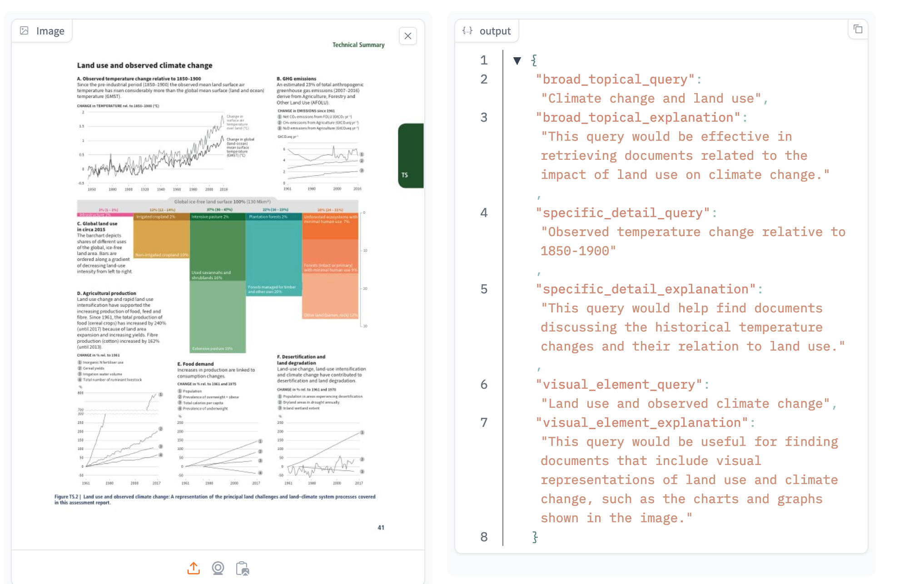Click the specific_detail_query key
924x584 pixels.
(x=622, y=213)
